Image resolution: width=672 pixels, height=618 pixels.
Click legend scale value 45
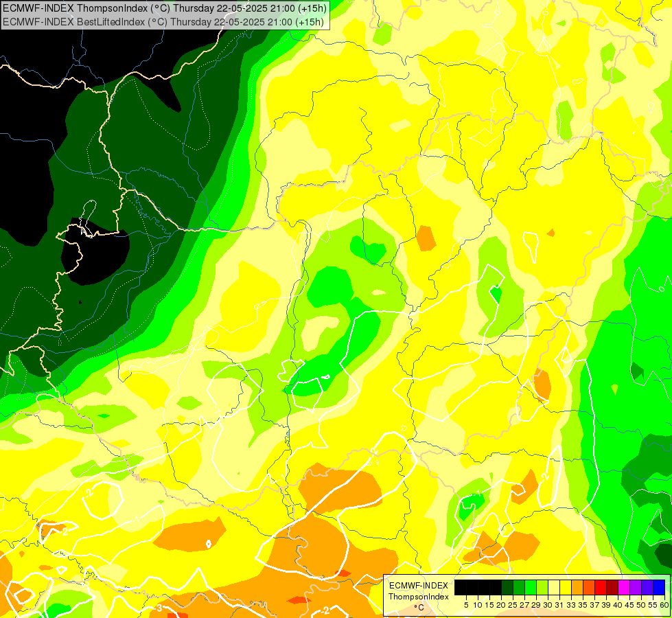click(629, 605)
